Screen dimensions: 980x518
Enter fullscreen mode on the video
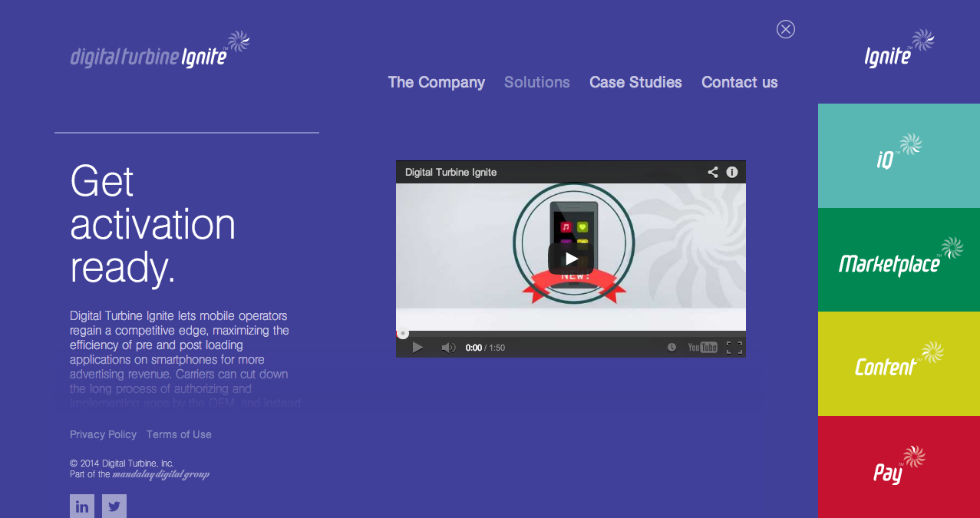point(735,347)
